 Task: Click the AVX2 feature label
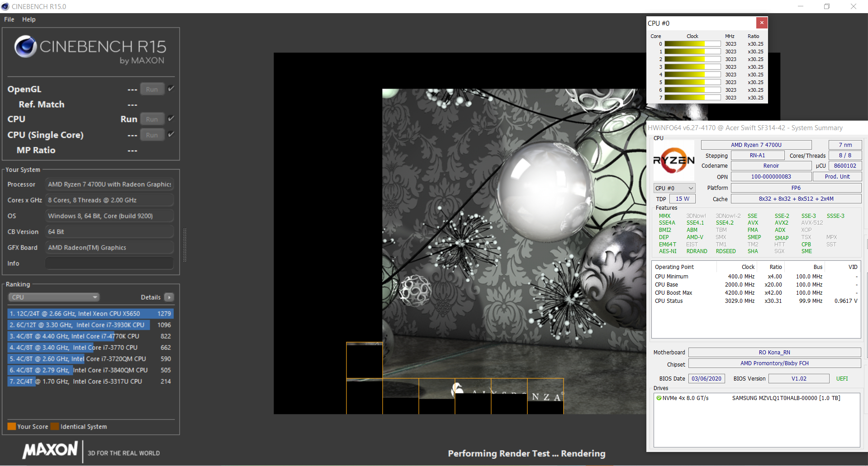click(x=781, y=223)
